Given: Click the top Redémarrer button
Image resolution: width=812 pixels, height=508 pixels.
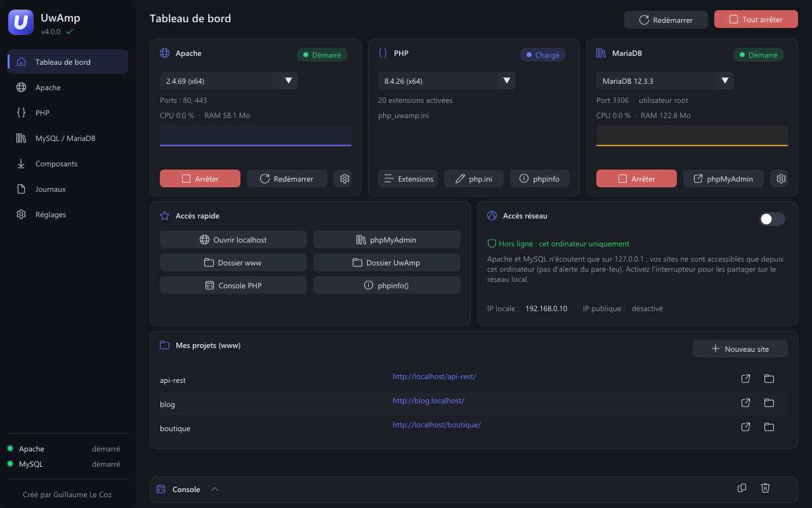Looking at the screenshot, I should click(x=666, y=20).
